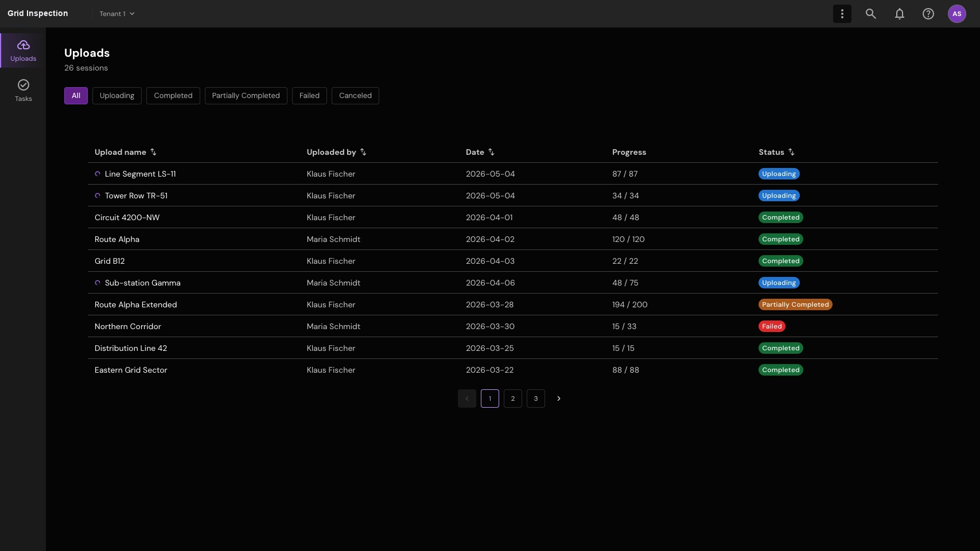Expand the Tenant 1 dropdown
This screenshot has height=551, width=980.
click(117, 14)
